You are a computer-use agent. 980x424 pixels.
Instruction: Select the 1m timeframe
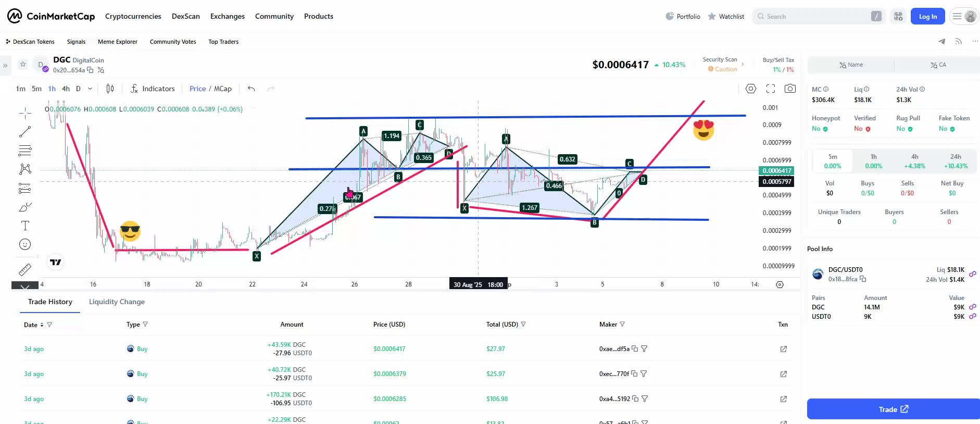point(21,89)
